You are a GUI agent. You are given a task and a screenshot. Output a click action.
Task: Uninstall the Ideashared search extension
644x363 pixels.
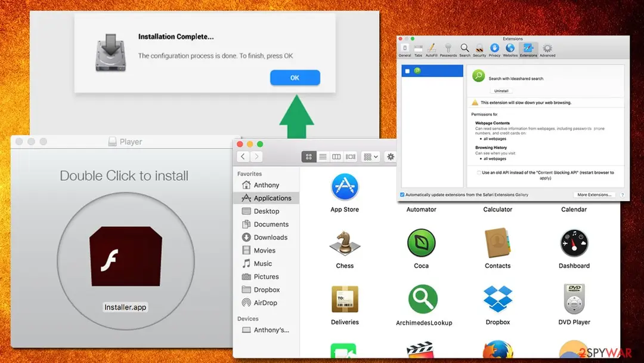tap(501, 91)
